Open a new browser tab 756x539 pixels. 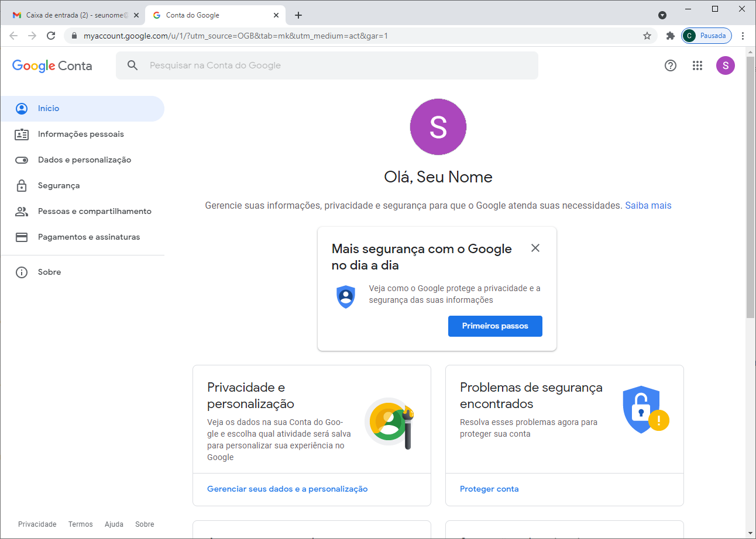(298, 15)
